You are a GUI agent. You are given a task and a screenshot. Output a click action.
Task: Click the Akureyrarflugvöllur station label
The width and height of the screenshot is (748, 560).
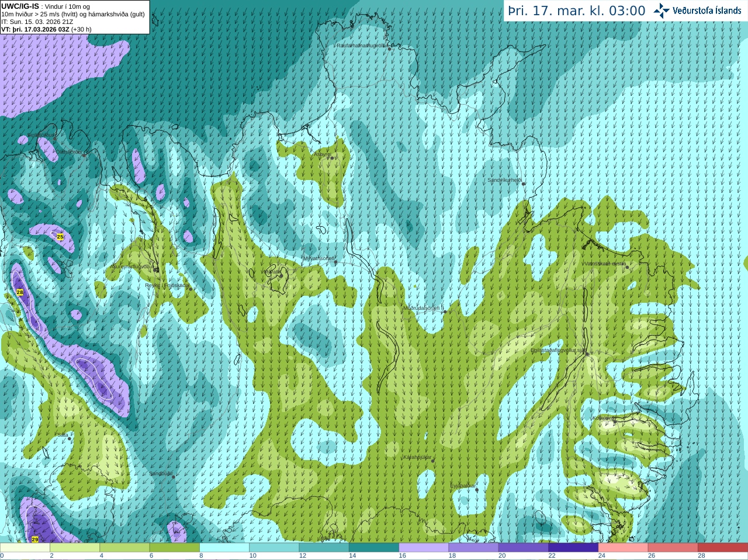pyautogui.click(x=132, y=266)
